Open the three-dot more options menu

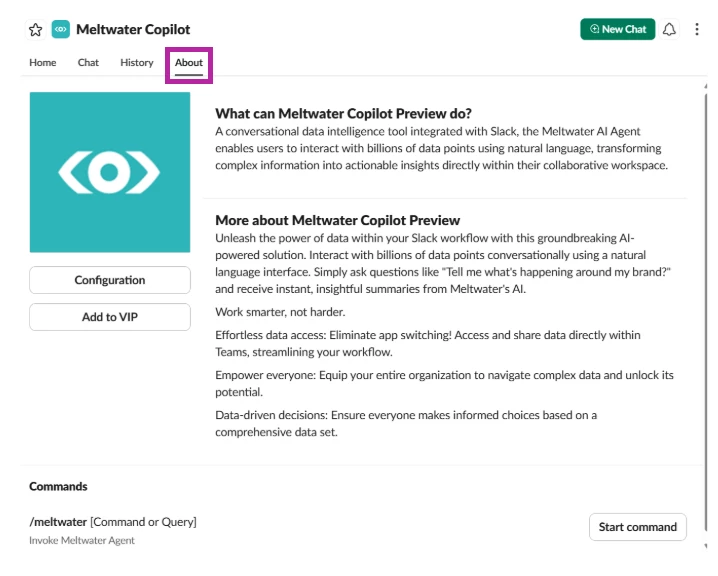tap(696, 29)
